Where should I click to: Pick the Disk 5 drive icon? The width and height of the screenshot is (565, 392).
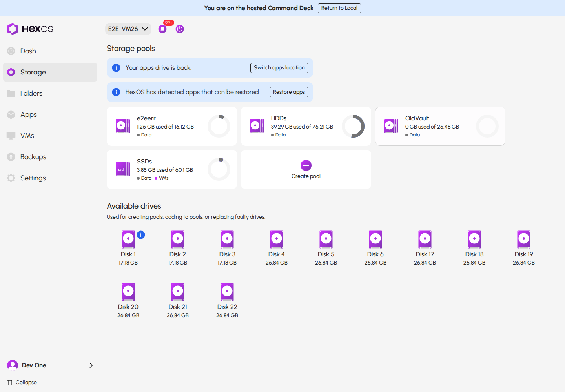[326, 240]
